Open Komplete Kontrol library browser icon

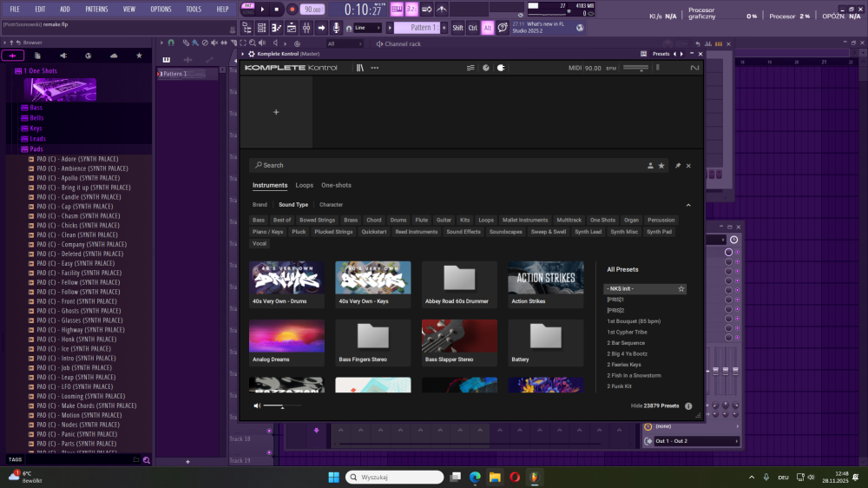click(360, 68)
